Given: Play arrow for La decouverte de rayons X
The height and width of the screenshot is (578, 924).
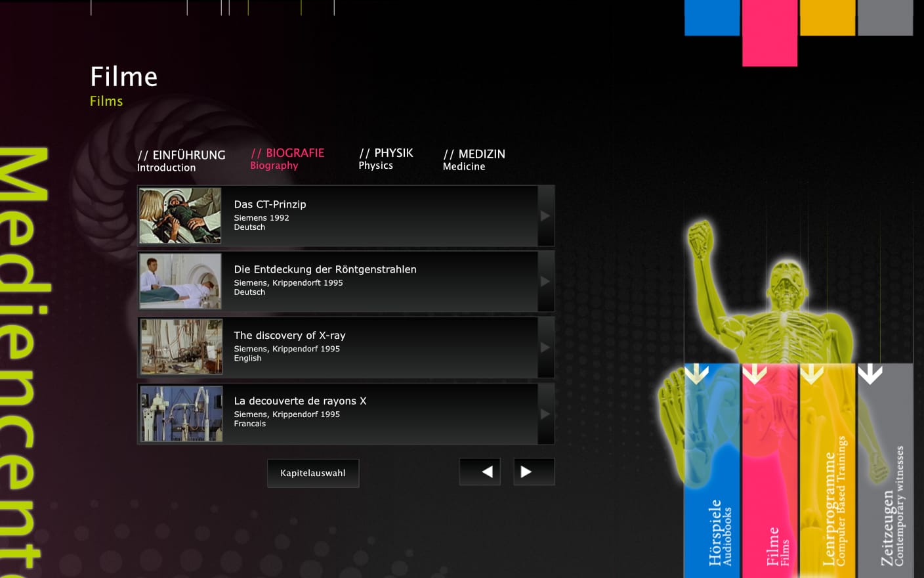Looking at the screenshot, I should pos(545,414).
